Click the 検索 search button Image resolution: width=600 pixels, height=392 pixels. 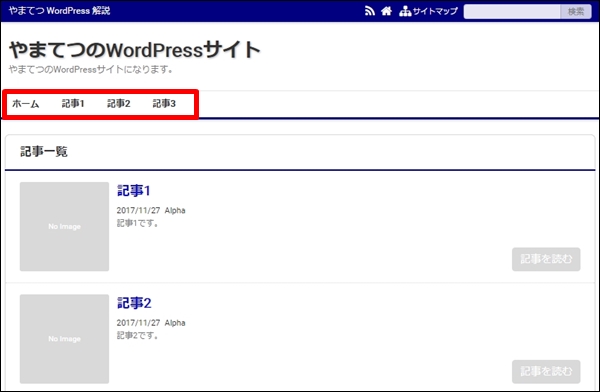pyautogui.click(x=576, y=11)
